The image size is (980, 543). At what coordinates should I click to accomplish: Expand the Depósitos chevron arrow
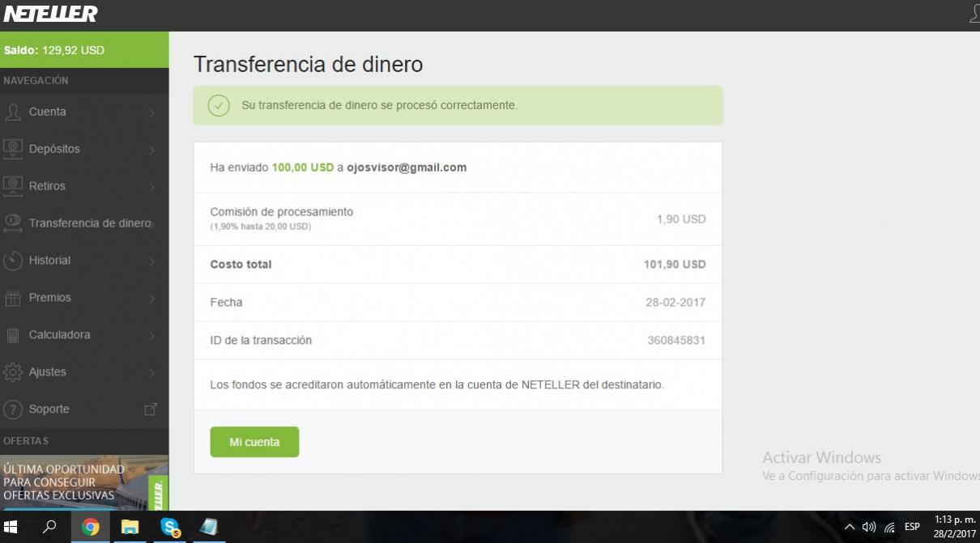151,150
